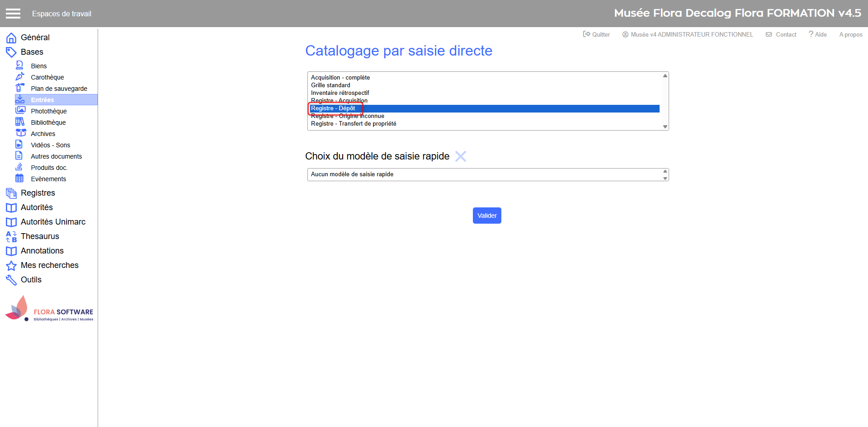868x427 pixels.
Task: Click the Thesaurus A-B icon
Action: tap(11, 237)
